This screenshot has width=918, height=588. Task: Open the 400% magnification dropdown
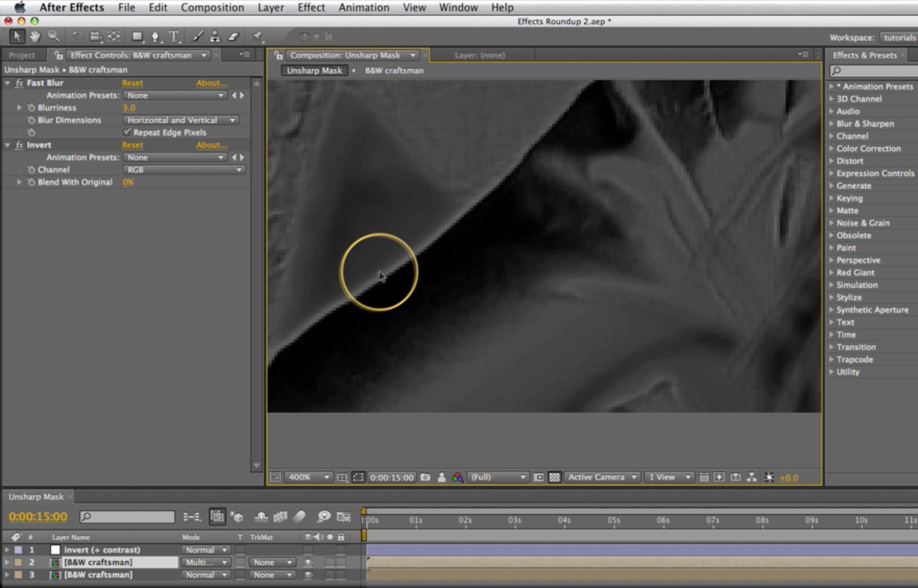[308, 477]
